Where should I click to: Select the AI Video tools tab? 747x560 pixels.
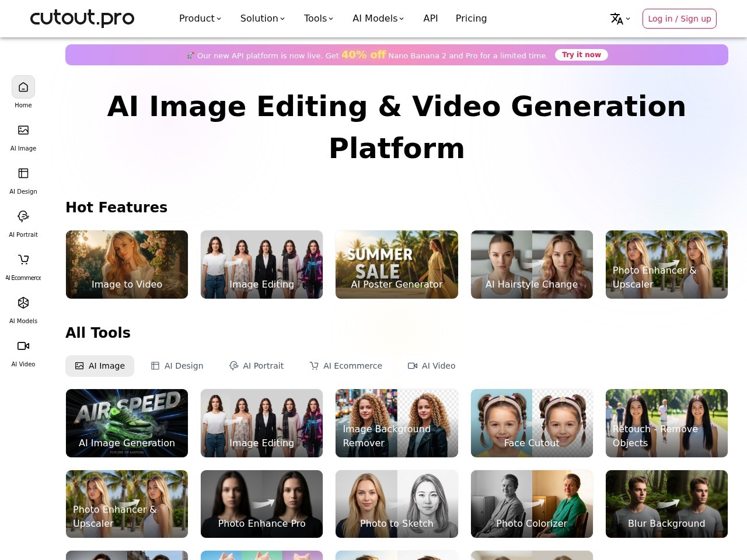tap(432, 366)
